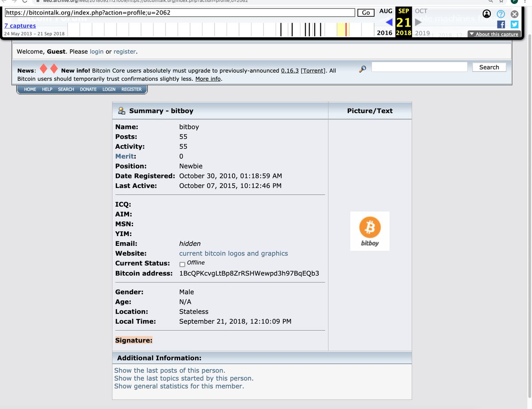The width and height of the screenshot is (532, 409).
Task: Click the forum search magnifier icon
Action: pyautogui.click(x=363, y=69)
